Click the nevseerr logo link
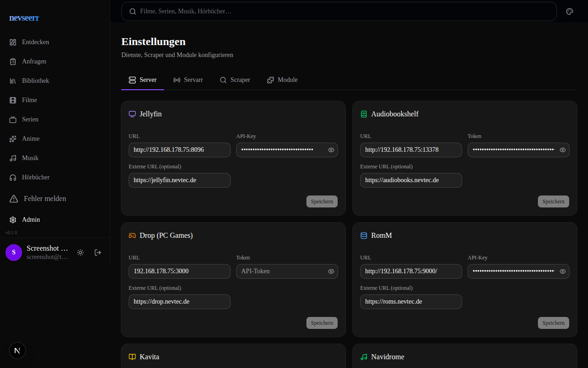The height and width of the screenshot is (368, 588). tap(24, 18)
